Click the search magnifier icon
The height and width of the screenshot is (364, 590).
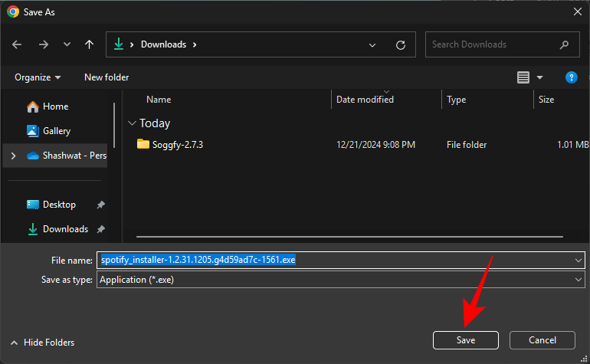point(565,44)
